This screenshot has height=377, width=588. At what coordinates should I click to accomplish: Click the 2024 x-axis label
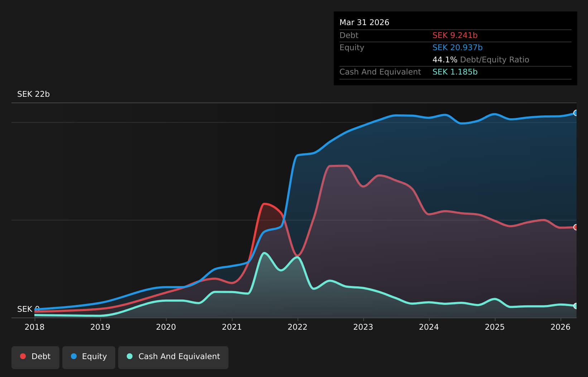(429, 327)
